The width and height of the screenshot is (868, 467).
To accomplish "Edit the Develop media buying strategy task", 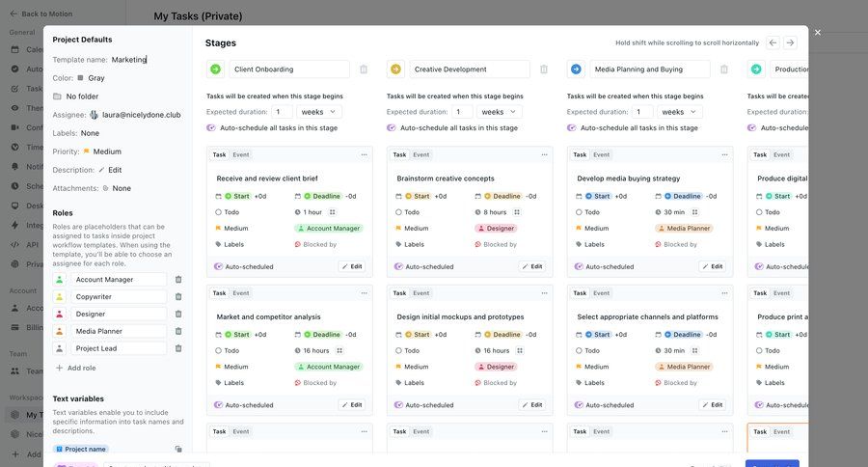I will click(x=713, y=266).
